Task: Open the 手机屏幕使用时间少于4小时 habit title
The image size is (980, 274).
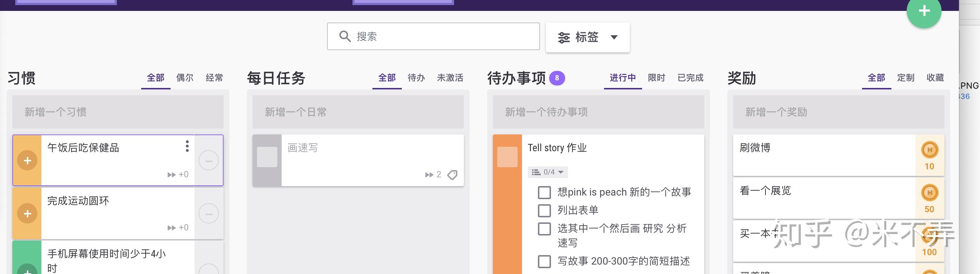Action: point(106,261)
